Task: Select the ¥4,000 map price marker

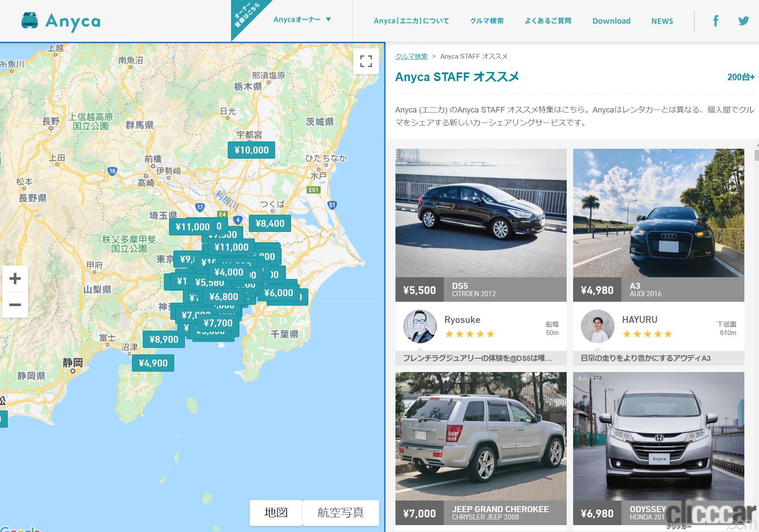Action: point(229,272)
